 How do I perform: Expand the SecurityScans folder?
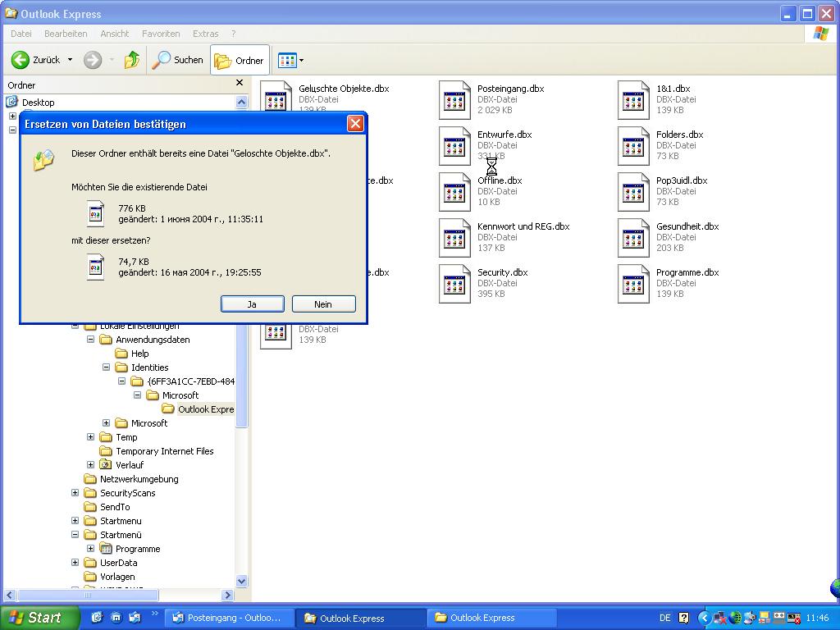point(75,493)
